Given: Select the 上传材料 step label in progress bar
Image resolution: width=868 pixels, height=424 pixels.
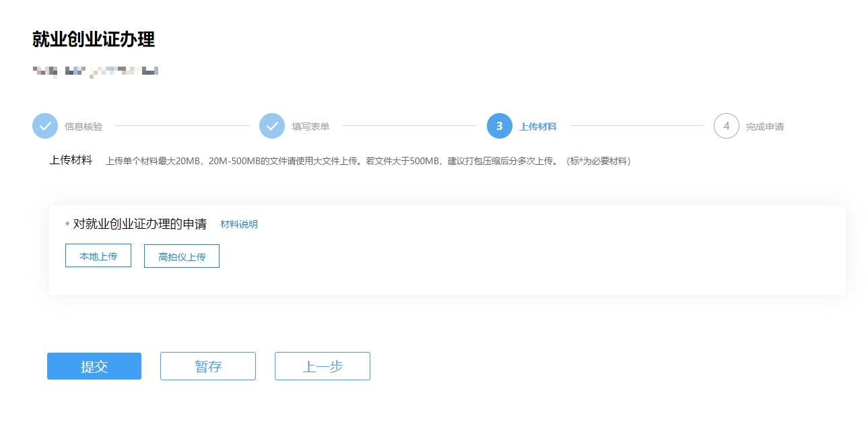Looking at the screenshot, I should [537, 127].
